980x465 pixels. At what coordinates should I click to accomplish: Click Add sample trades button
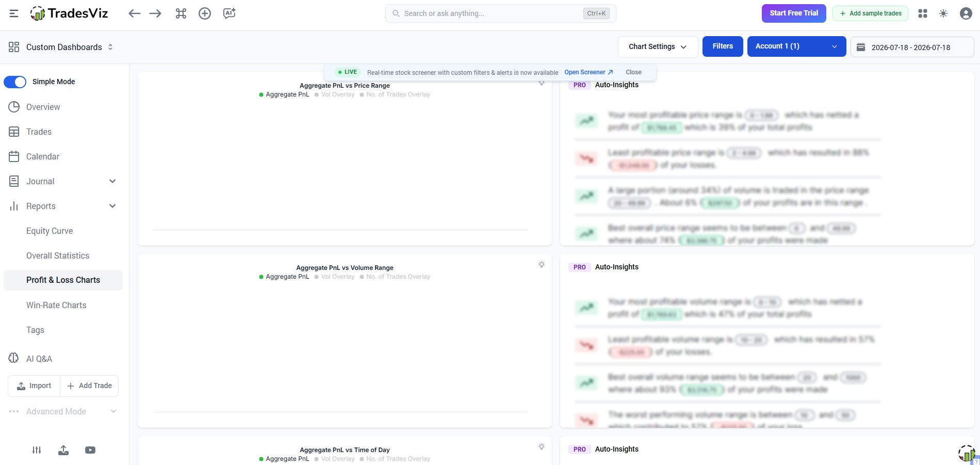(870, 13)
